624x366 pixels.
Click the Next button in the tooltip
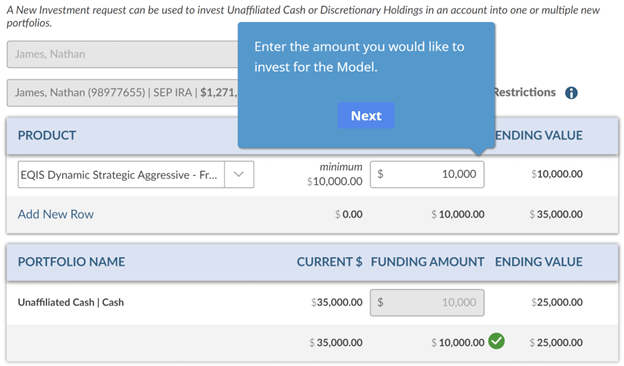(x=366, y=115)
